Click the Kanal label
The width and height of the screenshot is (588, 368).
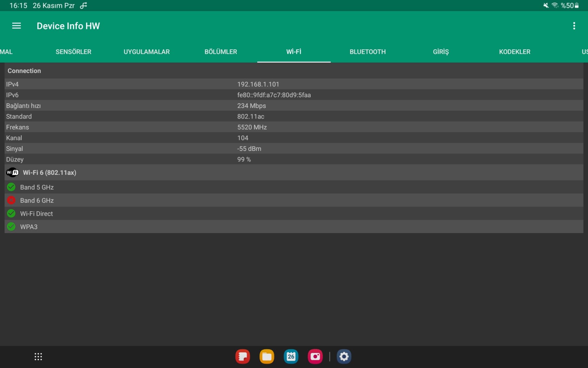[14, 138]
